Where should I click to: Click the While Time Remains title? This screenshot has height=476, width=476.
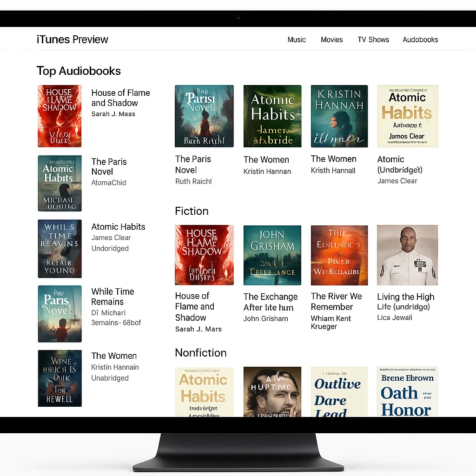tap(112, 296)
